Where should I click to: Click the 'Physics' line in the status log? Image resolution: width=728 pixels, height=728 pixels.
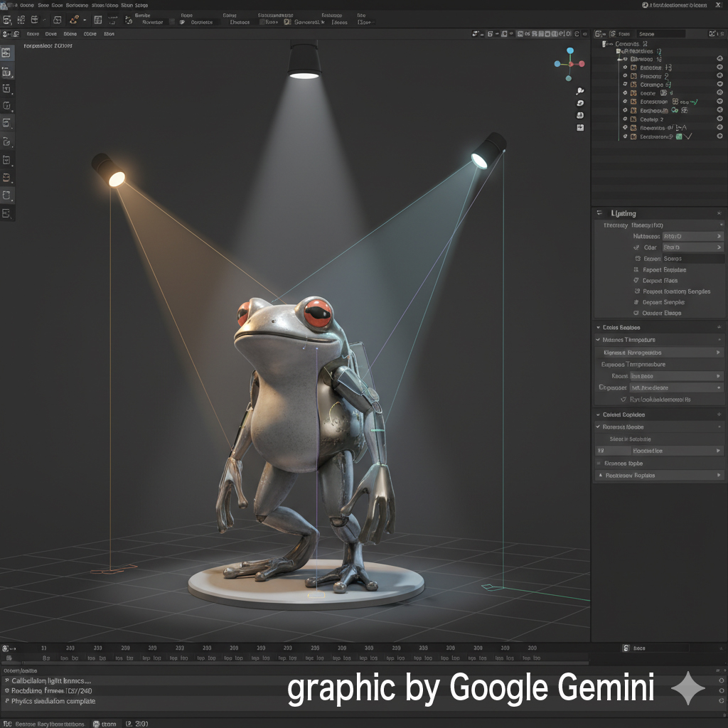53,702
